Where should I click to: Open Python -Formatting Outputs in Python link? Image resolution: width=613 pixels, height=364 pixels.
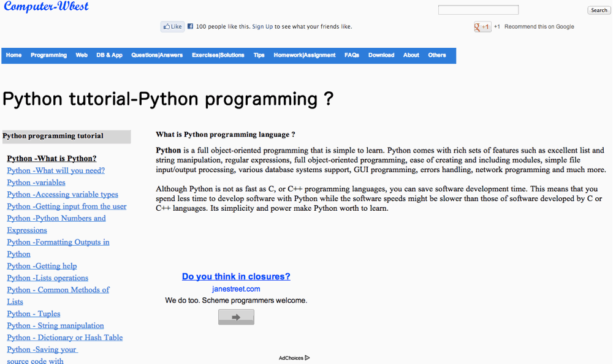(x=58, y=248)
